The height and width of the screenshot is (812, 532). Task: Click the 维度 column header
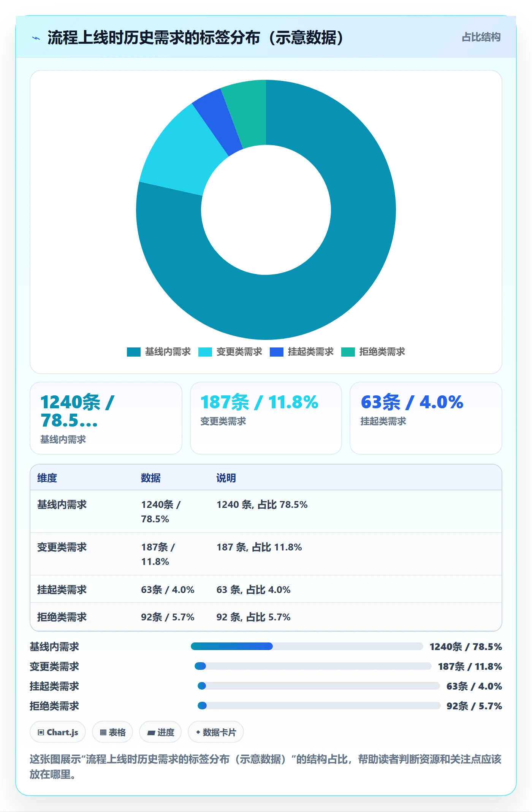(47, 478)
